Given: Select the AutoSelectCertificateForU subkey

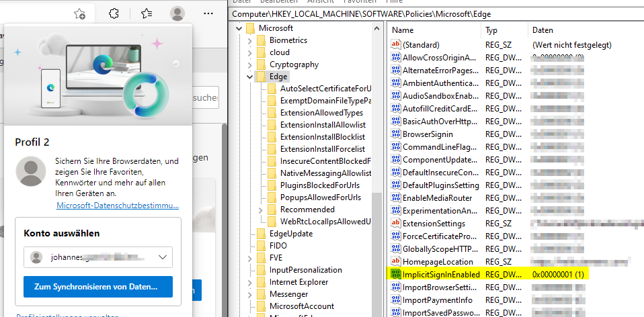Looking at the screenshot, I should [x=325, y=89].
